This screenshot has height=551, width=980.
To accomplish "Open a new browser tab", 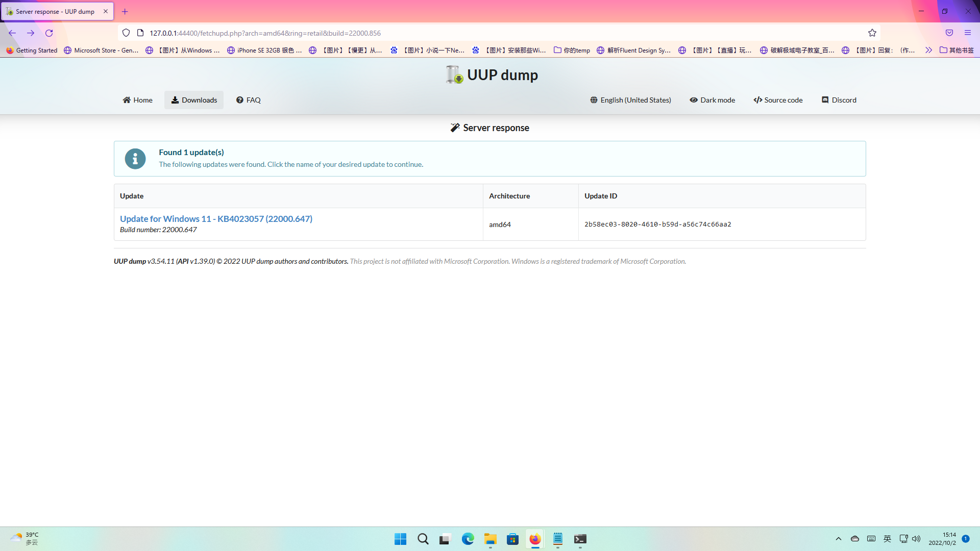I will point(125,11).
